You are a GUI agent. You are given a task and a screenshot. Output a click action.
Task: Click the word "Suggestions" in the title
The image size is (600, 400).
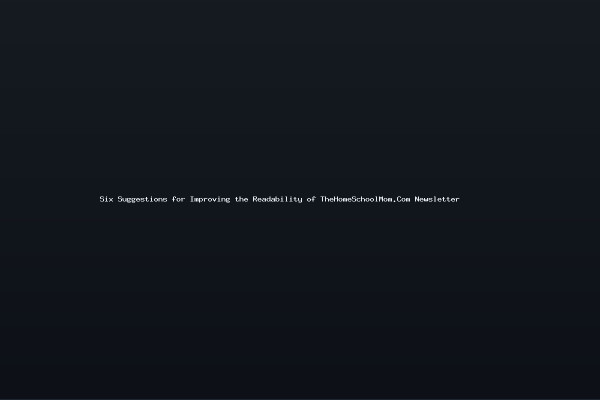pos(142,199)
